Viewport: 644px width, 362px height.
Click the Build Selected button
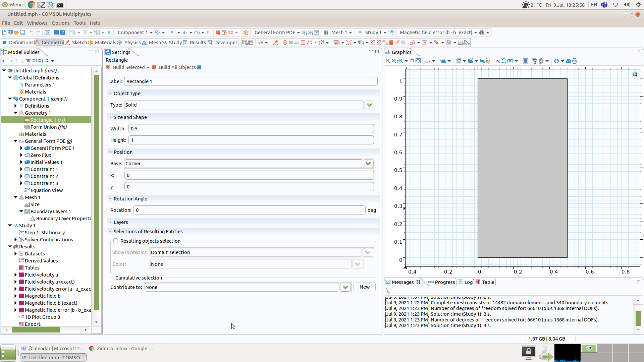125,67
